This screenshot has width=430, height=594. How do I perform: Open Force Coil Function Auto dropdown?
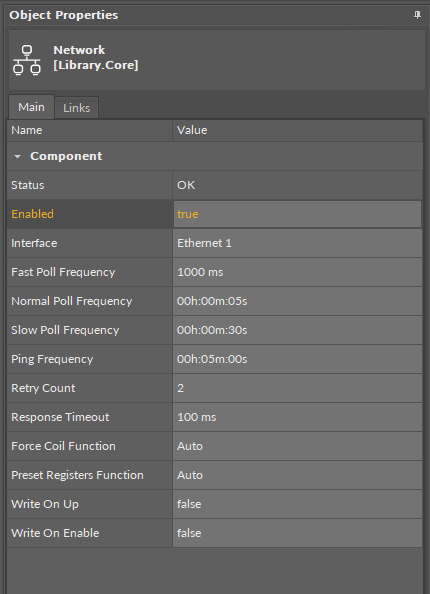pyautogui.click(x=297, y=446)
